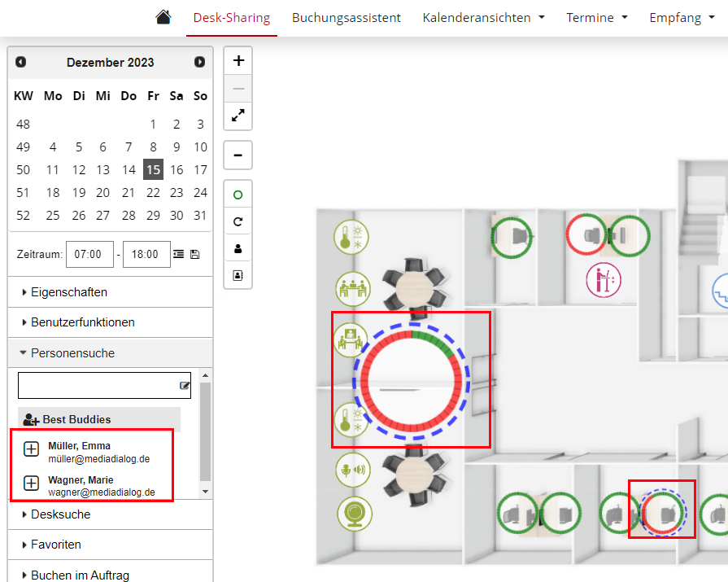Image resolution: width=728 pixels, height=582 pixels.
Task: Select Wagner, Marie from Best Buddies
Action: click(102, 486)
